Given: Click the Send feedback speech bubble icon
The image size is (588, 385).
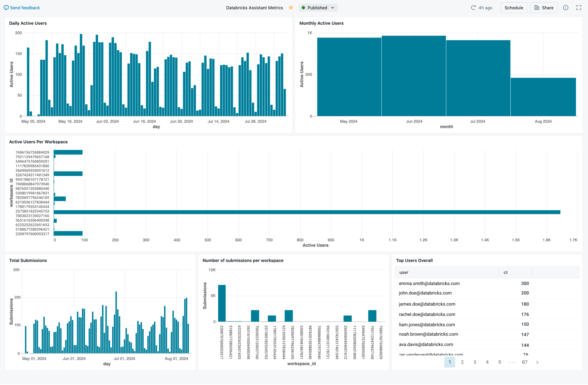Looking at the screenshot, I should [x=6, y=7].
